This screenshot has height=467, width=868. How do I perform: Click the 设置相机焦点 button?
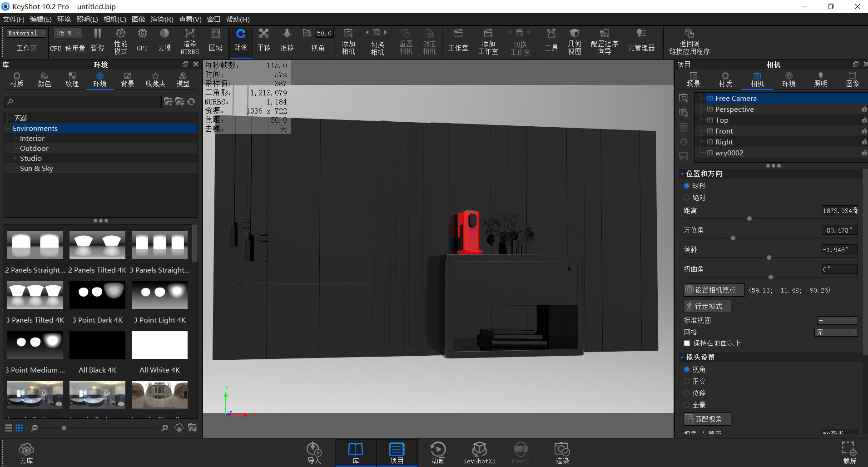click(714, 290)
